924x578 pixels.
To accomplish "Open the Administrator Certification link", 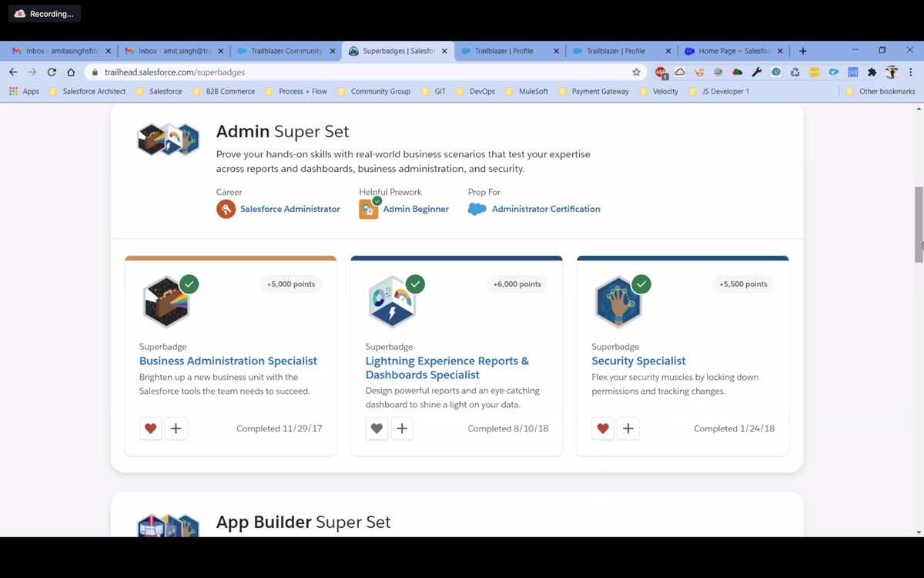I will pos(546,209).
